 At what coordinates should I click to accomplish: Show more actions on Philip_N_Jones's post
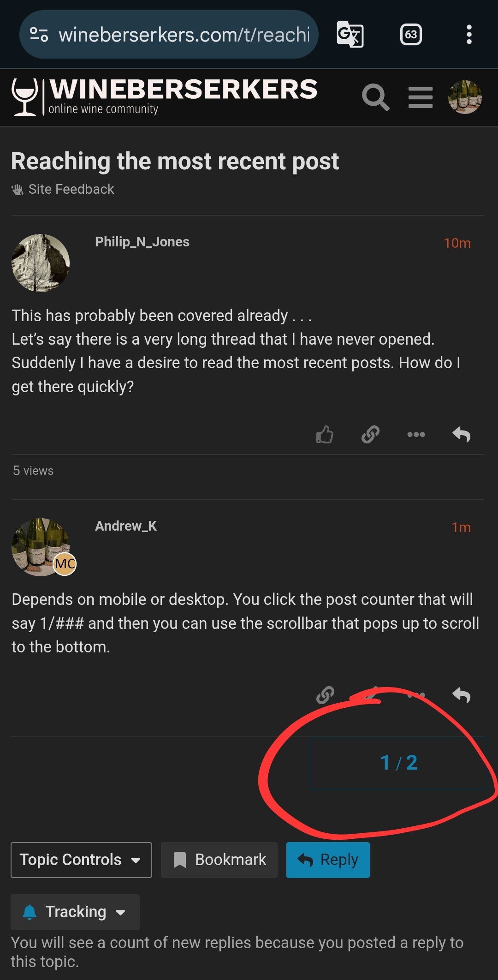pos(416,434)
